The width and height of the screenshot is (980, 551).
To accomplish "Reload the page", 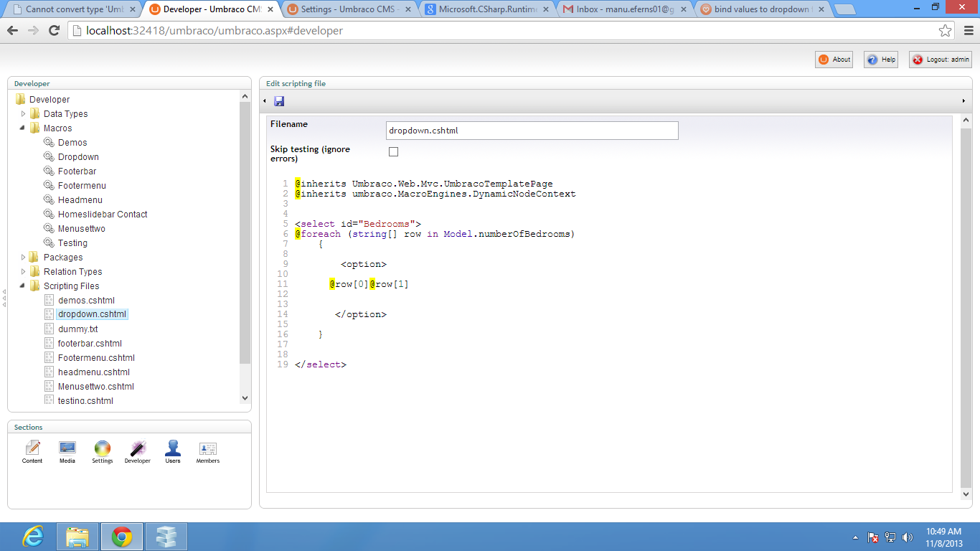I will [54, 31].
